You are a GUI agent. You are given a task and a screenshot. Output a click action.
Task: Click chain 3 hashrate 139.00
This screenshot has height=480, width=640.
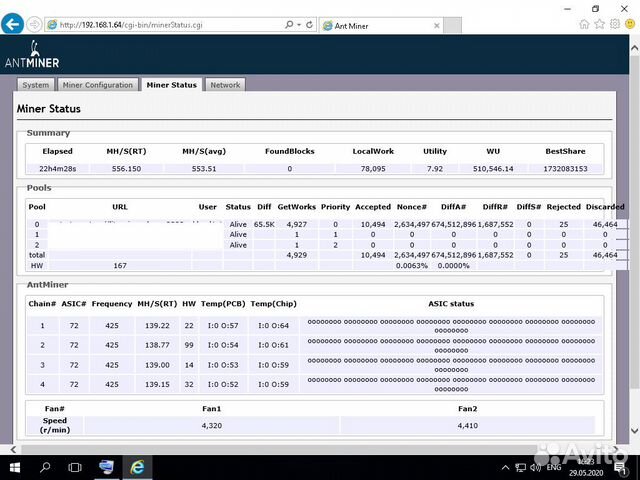(x=157, y=365)
